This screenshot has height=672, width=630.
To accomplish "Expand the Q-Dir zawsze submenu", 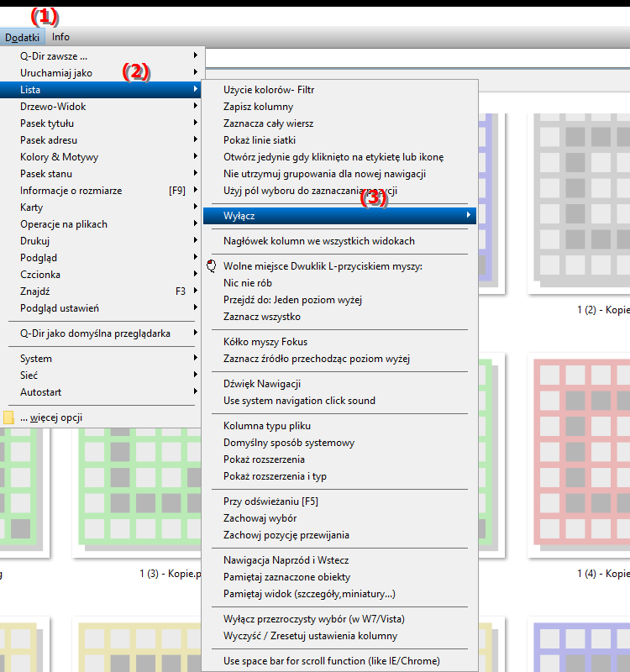I will 102,56.
